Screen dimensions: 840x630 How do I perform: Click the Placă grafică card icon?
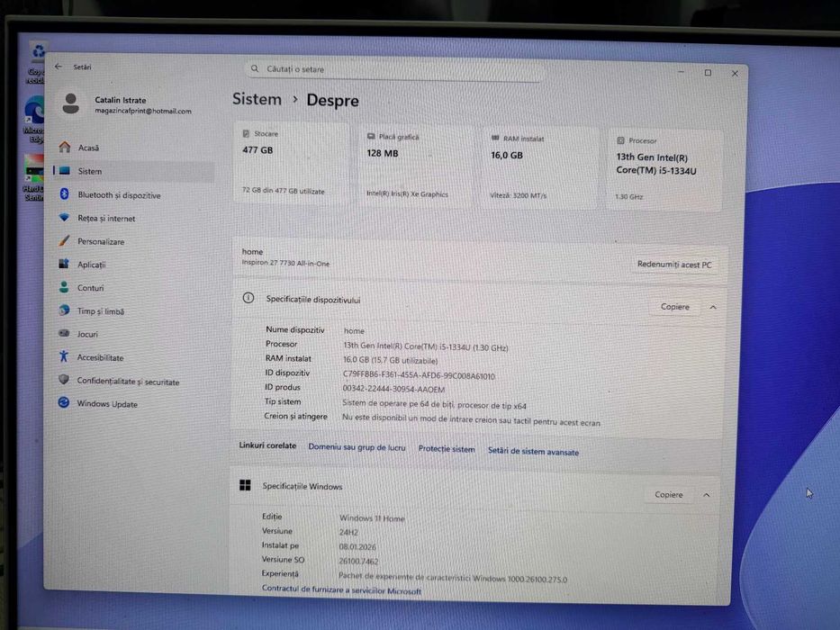coord(371,136)
